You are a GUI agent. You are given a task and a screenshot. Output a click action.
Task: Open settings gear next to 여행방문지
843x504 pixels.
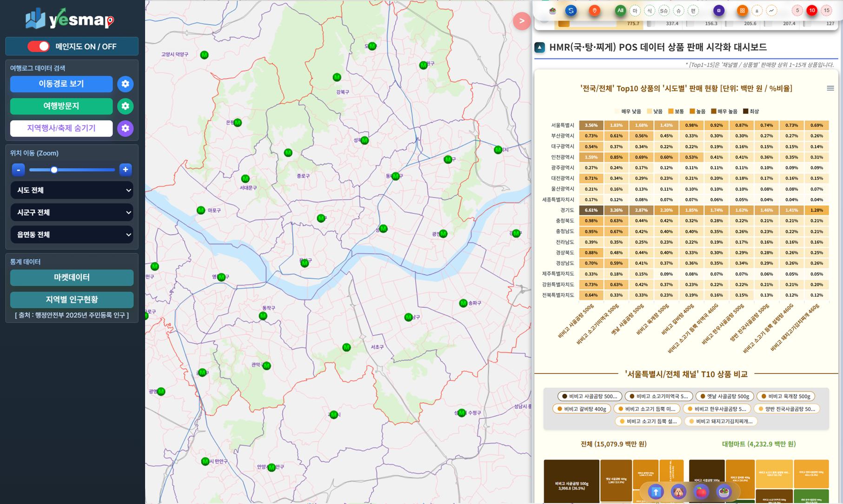tap(125, 106)
